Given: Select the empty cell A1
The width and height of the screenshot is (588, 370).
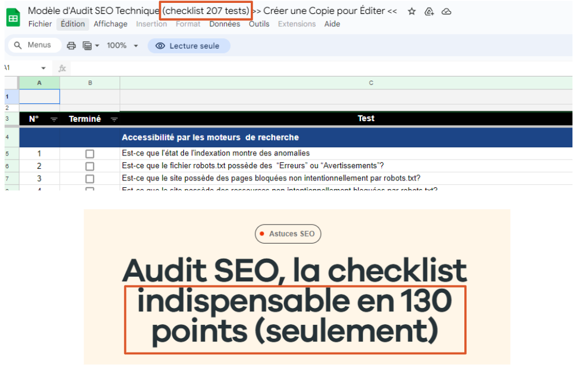Looking at the screenshot, I should click(39, 96).
